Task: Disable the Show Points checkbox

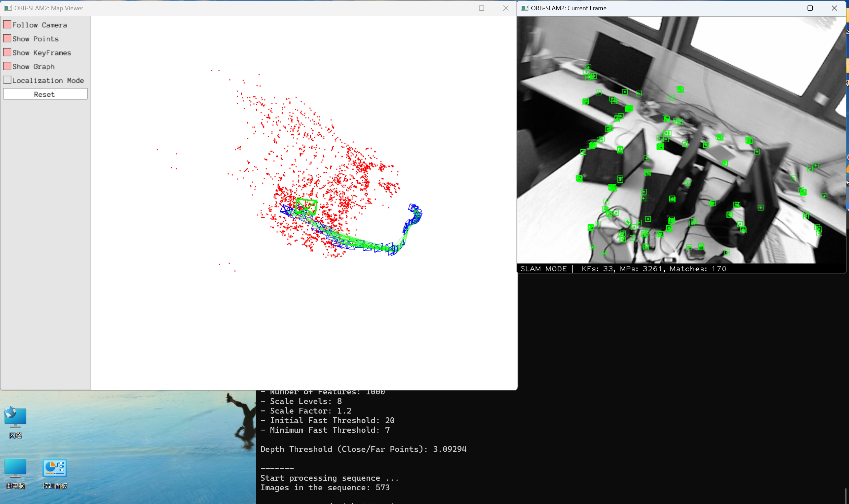Action: (7, 38)
